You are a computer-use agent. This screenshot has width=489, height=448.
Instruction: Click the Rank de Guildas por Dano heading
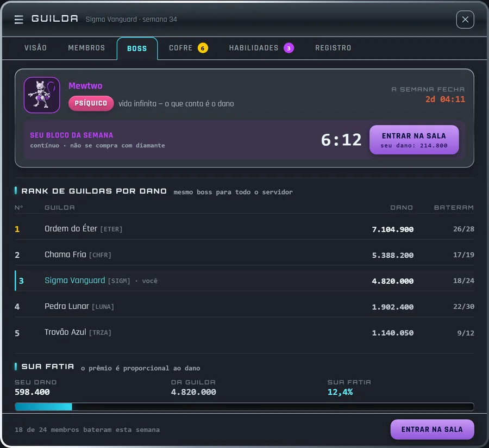pyautogui.click(x=94, y=191)
